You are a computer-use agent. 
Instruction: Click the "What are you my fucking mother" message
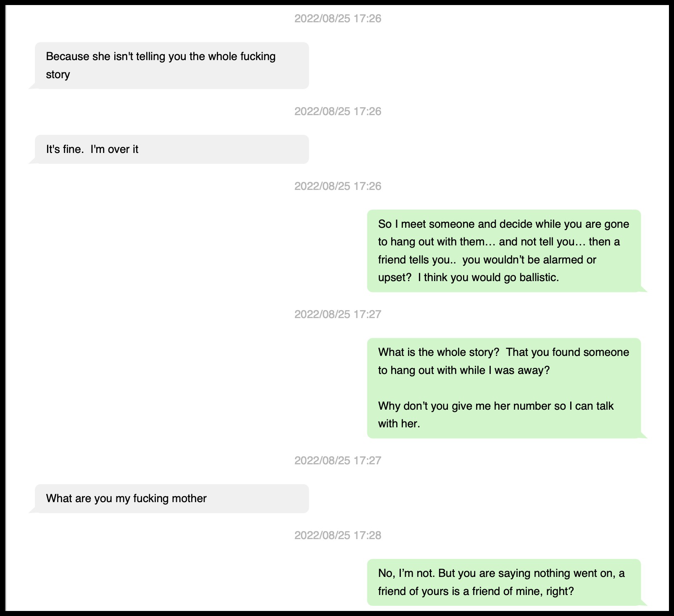pyautogui.click(x=171, y=498)
